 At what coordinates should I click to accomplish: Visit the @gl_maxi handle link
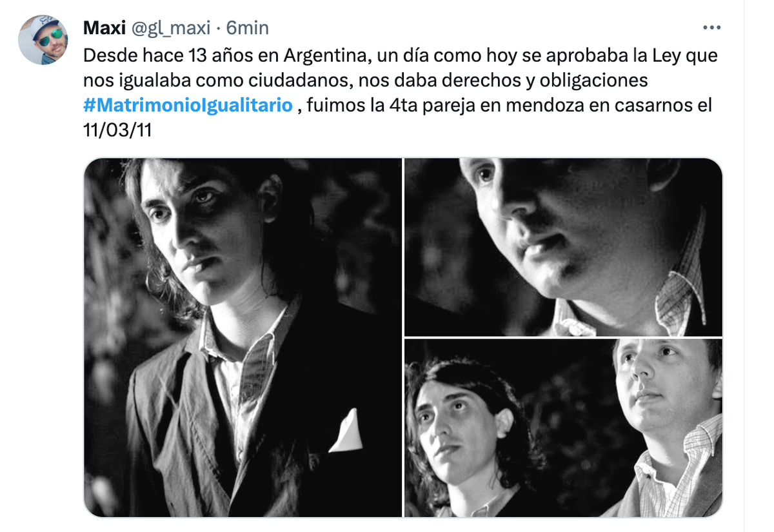pos(171,28)
